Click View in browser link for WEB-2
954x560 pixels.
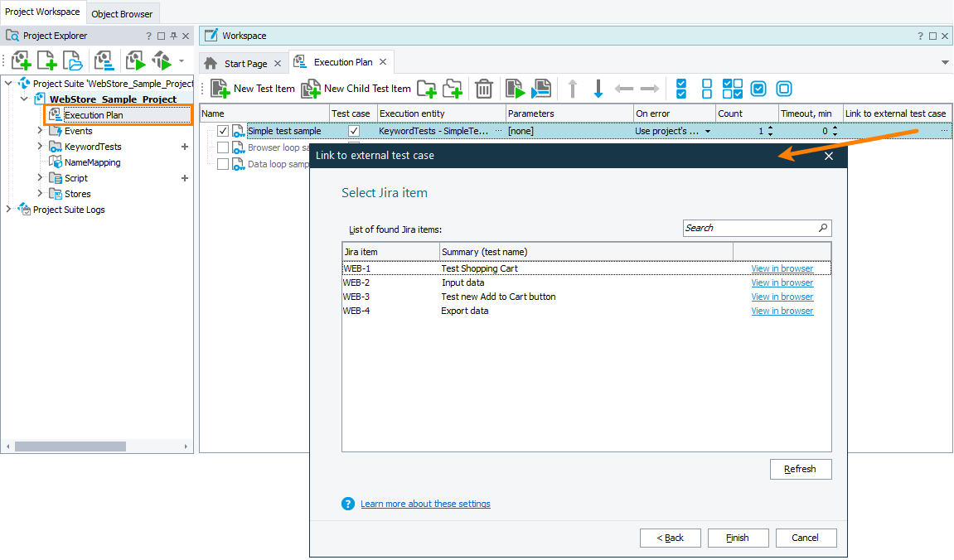tap(782, 282)
